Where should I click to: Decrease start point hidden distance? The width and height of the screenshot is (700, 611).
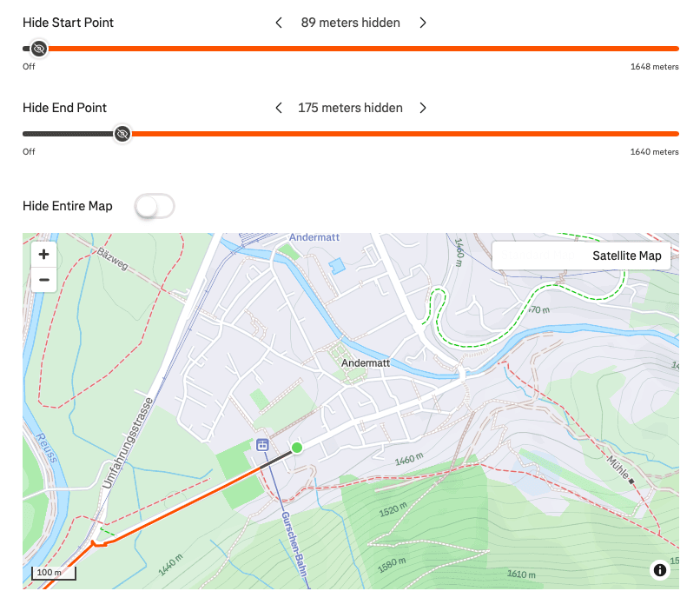[279, 23]
